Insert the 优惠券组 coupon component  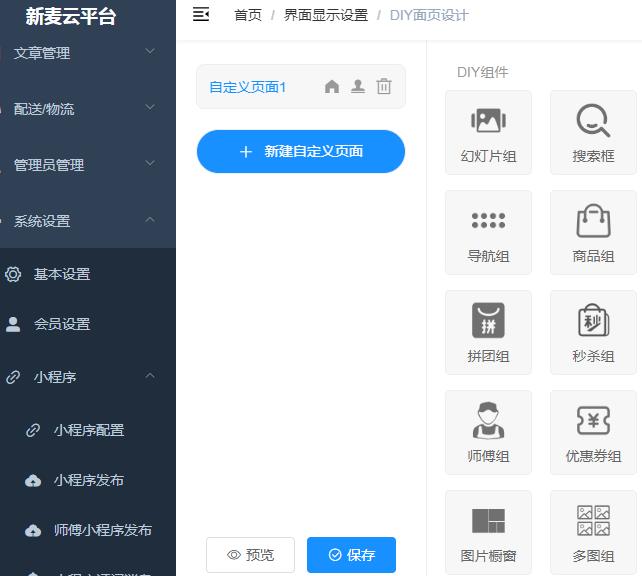point(593,432)
